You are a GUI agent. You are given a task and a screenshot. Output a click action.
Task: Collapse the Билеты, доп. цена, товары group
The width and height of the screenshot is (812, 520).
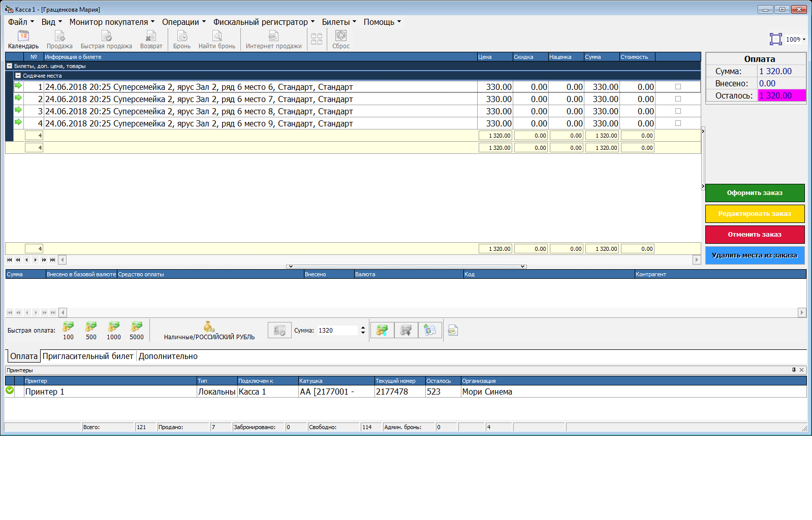coord(9,66)
